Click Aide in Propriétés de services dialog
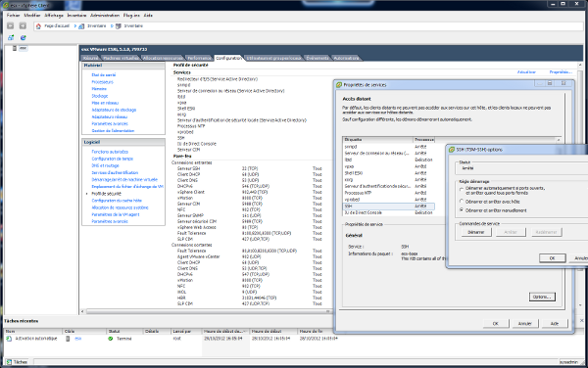Viewport: 588px width, 368px height. 555,323
